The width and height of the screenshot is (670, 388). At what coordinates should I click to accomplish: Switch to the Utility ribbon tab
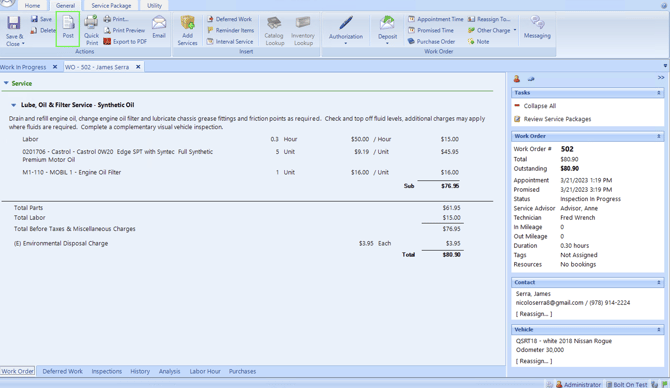(154, 6)
